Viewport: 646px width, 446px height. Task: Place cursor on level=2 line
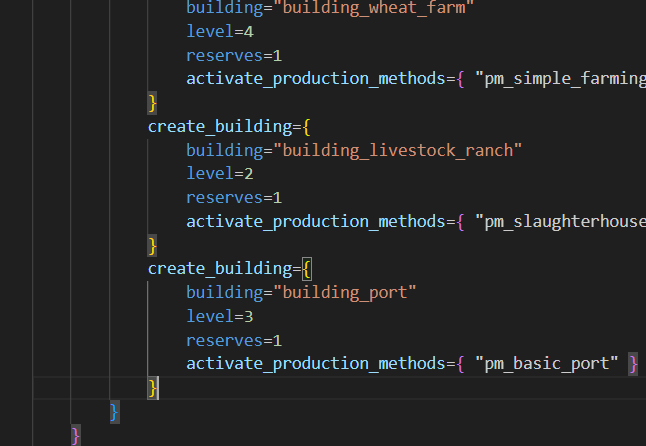(220, 174)
